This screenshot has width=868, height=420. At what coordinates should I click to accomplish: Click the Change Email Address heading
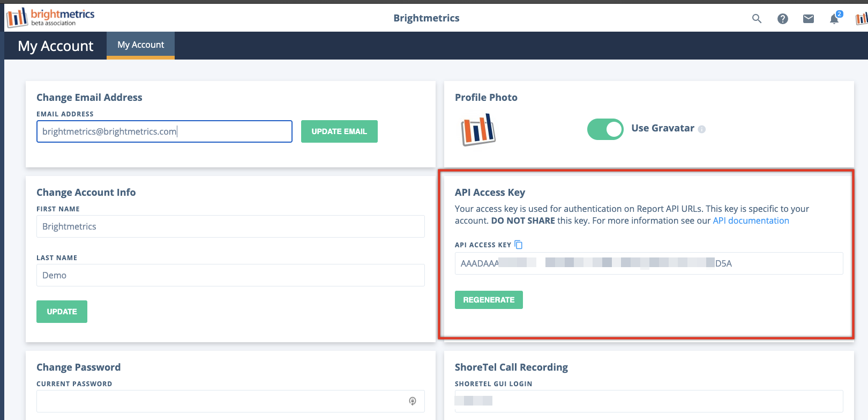[x=89, y=98]
